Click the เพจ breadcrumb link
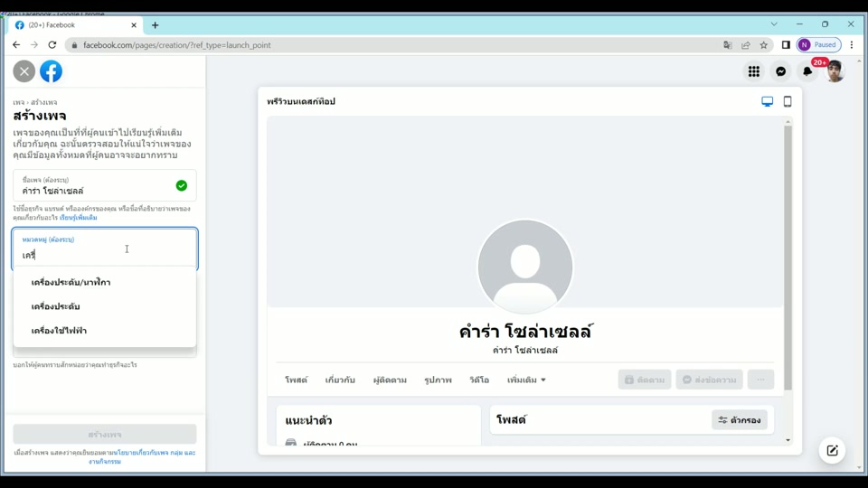 click(x=19, y=102)
